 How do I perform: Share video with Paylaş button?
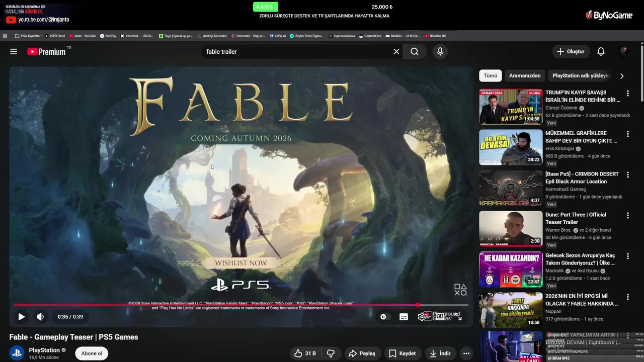[362, 353]
